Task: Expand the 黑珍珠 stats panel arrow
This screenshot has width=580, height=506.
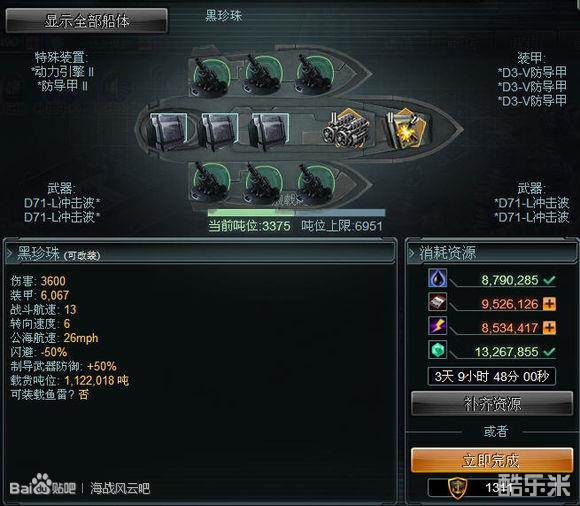Action: click(x=10, y=254)
